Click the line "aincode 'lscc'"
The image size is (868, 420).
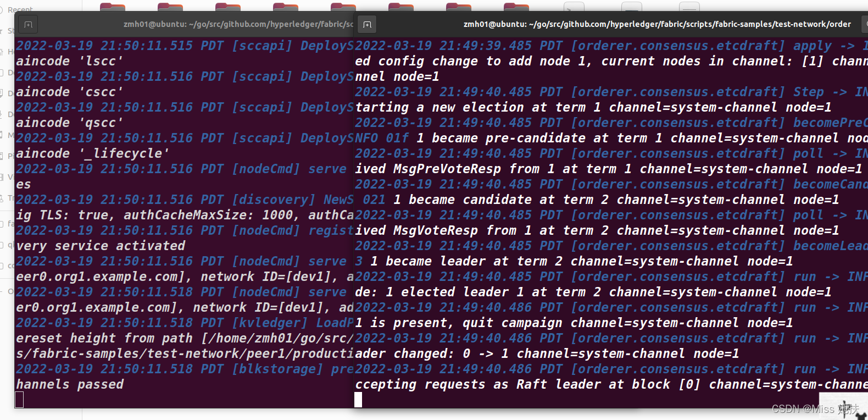pyautogui.click(x=70, y=61)
